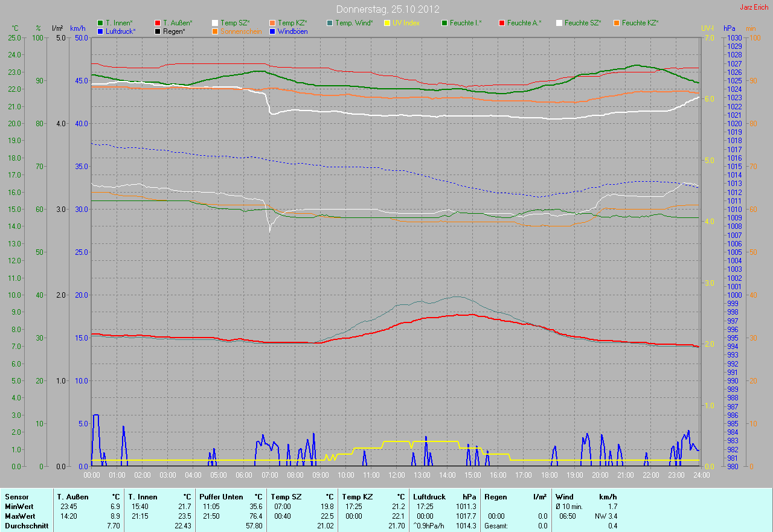Click the orange swatch beside Feuchte KZ*

point(617,23)
